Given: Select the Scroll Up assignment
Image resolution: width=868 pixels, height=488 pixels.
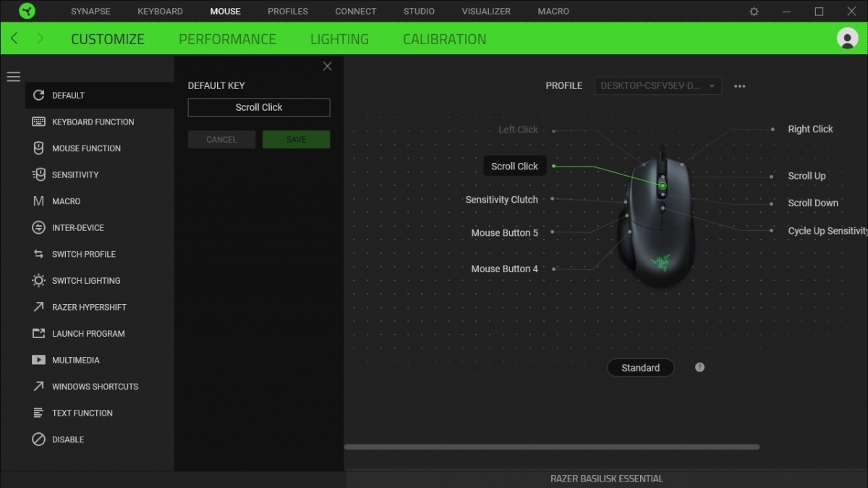Looking at the screenshot, I should pos(807,176).
